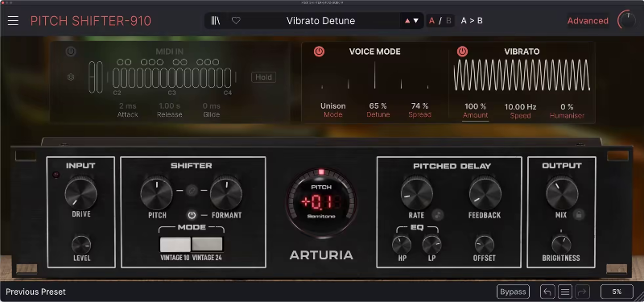The height and width of the screenshot is (302, 644).
Task: Toggle Voice Mode power button
Action: tap(319, 52)
